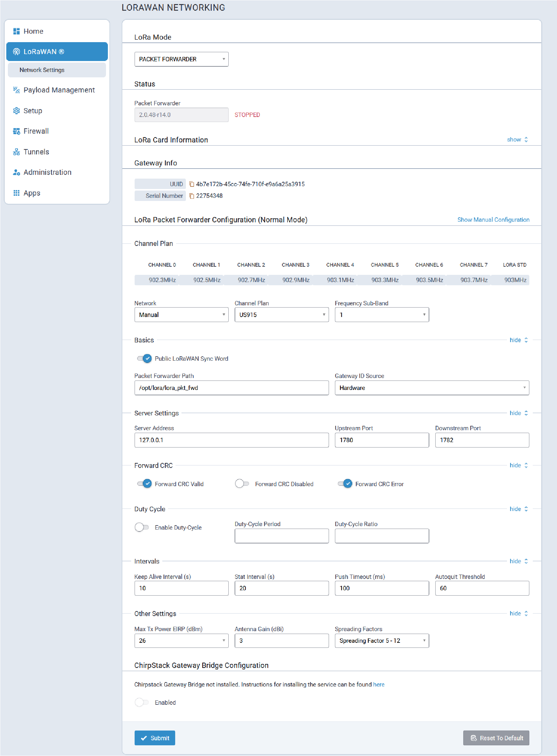Click the Tunnels network icon
This screenshot has height=756, width=557.
[16, 152]
